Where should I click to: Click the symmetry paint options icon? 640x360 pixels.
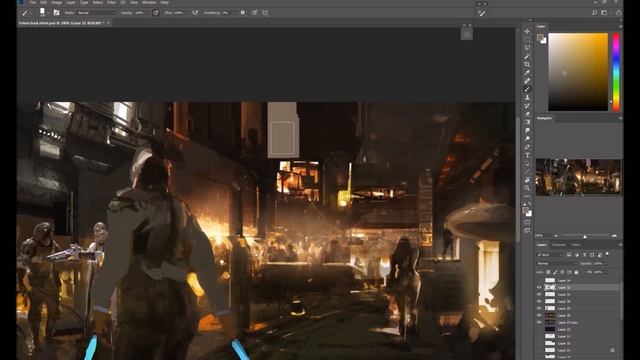tap(265, 13)
